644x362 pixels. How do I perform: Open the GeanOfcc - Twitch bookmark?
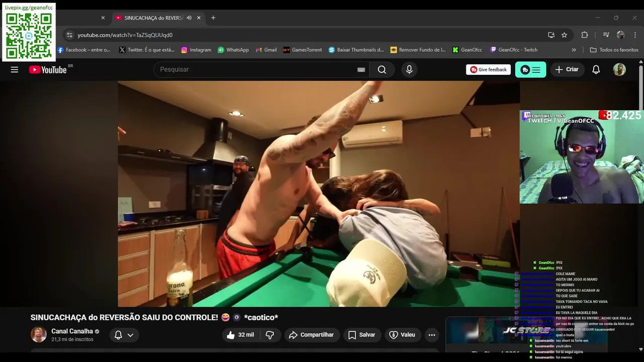click(x=514, y=50)
